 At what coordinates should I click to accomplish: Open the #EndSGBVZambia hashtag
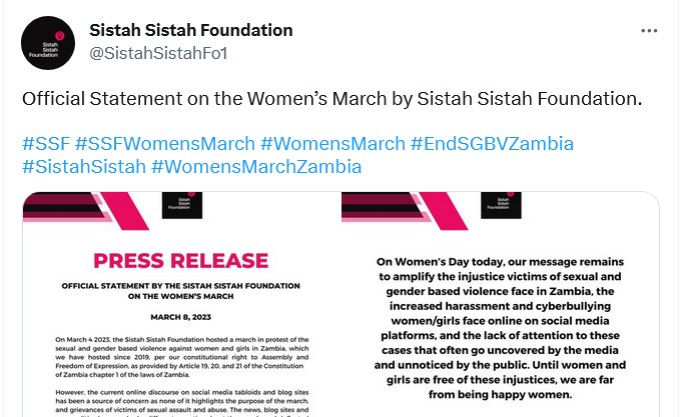coord(492,144)
